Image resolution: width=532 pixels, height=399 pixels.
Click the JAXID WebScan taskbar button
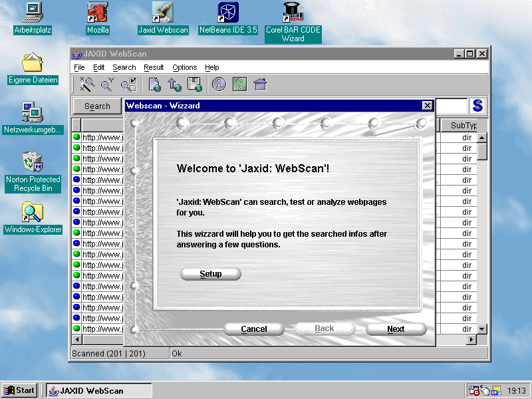pyautogui.click(x=99, y=390)
